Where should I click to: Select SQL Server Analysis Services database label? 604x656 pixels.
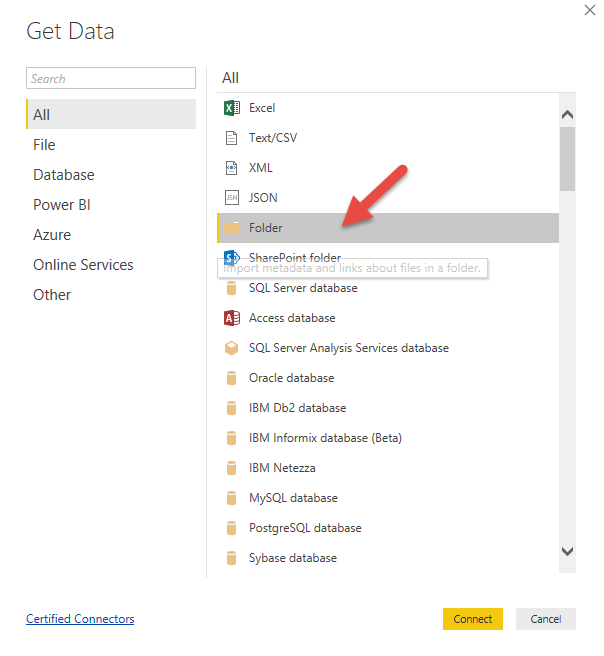[348, 348]
